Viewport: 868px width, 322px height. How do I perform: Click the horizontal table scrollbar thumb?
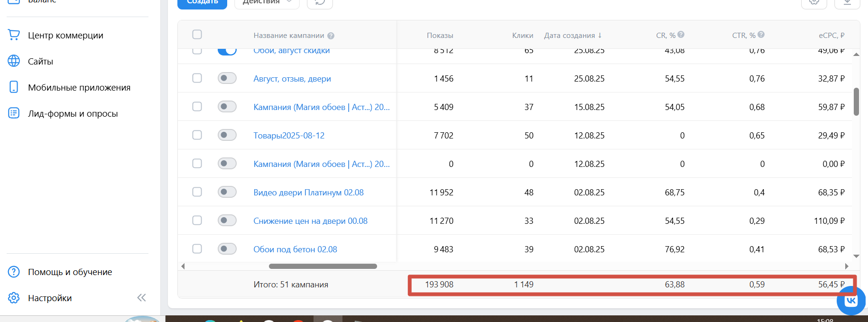coord(323,266)
